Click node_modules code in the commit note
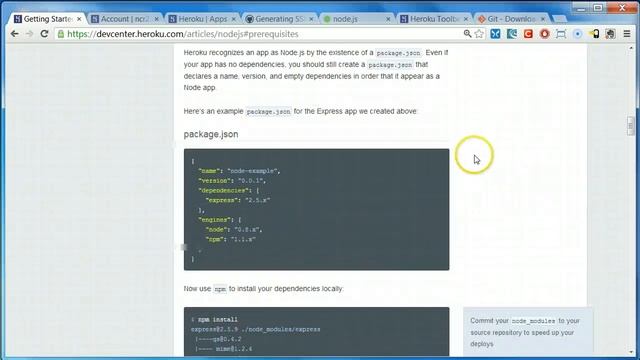 click(x=533, y=321)
